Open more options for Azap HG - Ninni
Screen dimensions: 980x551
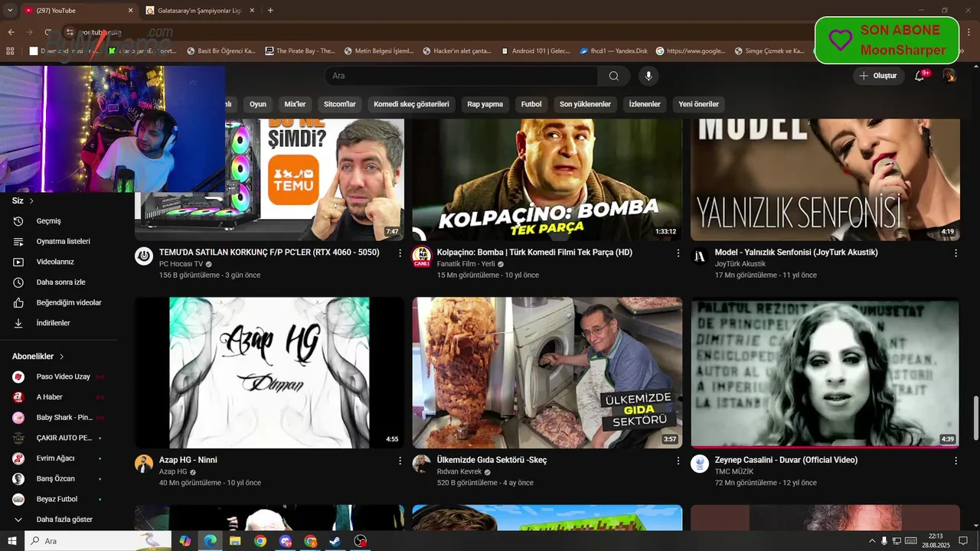pos(400,461)
